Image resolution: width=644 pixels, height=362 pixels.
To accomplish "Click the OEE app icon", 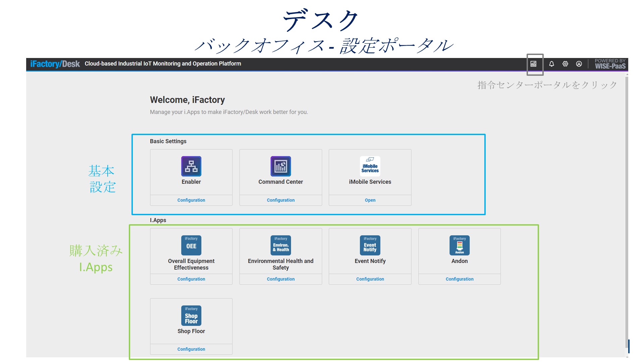I will [x=191, y=245].
